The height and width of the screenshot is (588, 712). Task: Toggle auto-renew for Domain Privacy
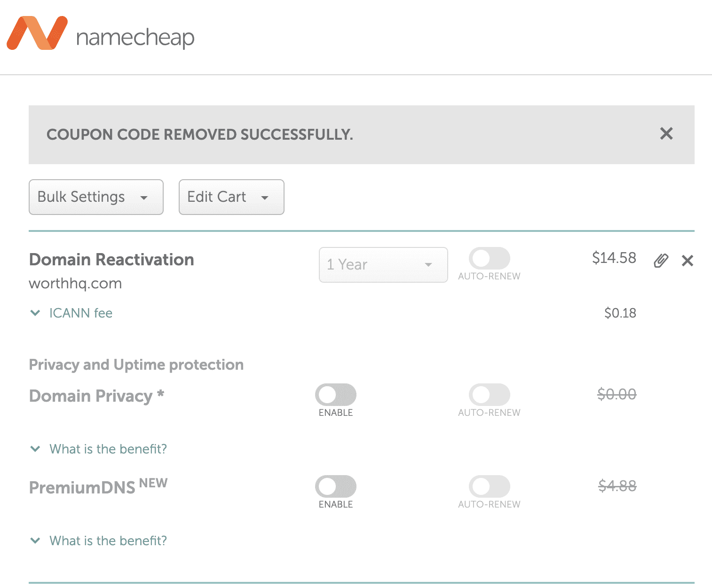click(489, 395)
